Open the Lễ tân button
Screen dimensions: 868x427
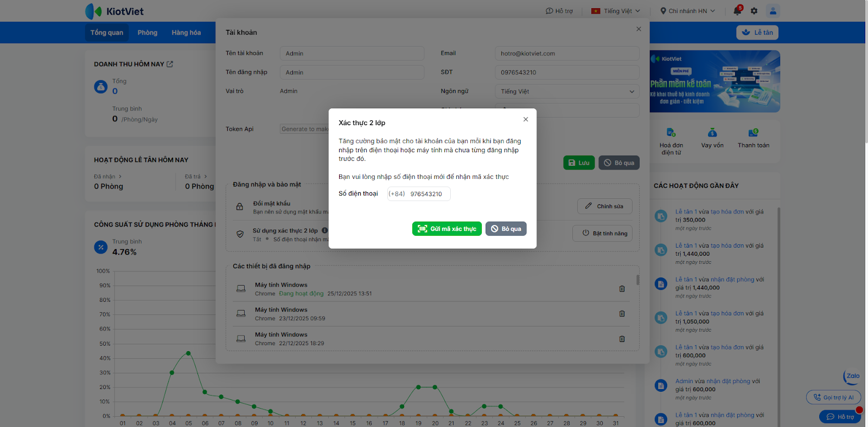pyautogui.click(x=757, y=33)
